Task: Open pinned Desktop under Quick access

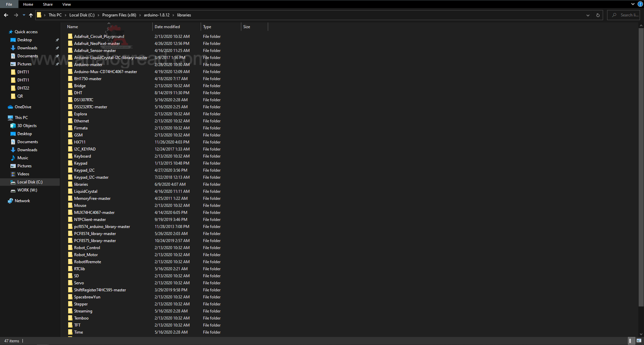Action: coord(24,40)
